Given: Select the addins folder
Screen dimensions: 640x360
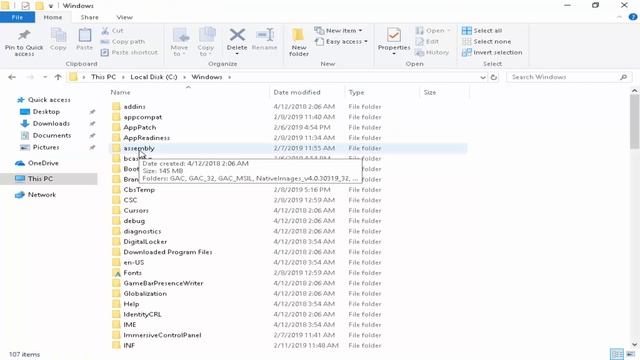Looking at the screenshot, I should (134, 107).
